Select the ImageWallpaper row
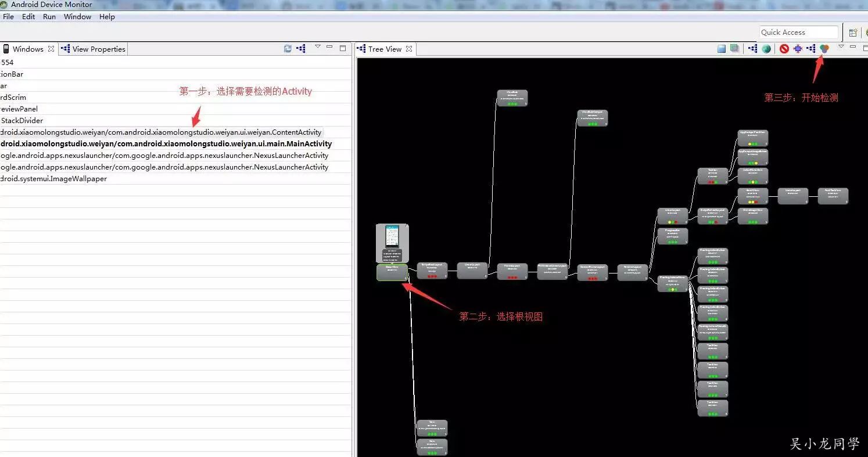 [175, 179]
